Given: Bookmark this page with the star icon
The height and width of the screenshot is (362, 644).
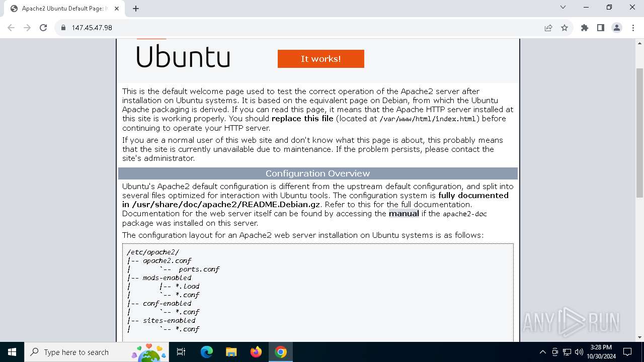Looking at the screenshot, I should (x=565, y=28).
